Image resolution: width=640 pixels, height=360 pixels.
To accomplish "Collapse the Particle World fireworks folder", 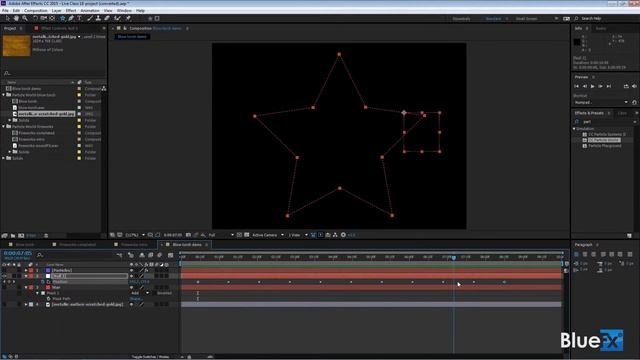I will tap(4, 127).
